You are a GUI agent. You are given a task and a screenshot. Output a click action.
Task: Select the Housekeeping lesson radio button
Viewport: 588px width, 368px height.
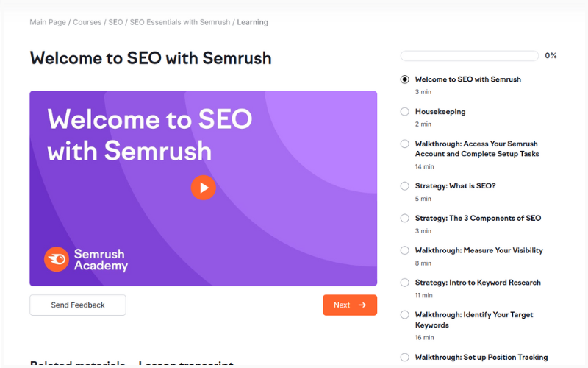405,112
